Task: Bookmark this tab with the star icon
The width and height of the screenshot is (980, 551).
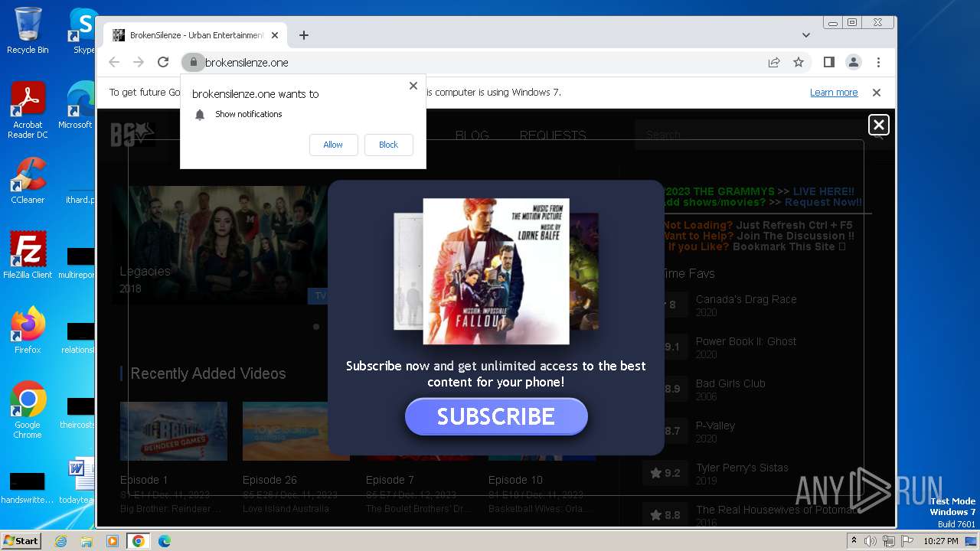Action: (799, 62)
